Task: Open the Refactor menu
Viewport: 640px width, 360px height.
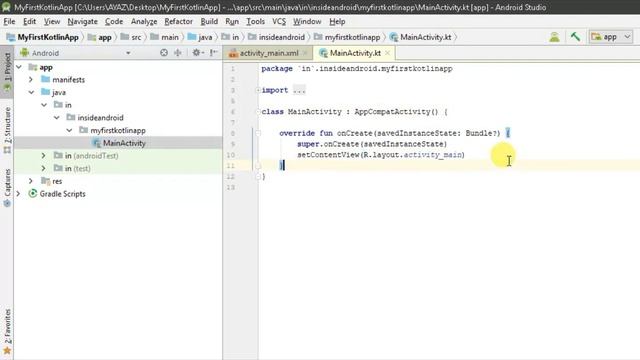Action: 178,22
